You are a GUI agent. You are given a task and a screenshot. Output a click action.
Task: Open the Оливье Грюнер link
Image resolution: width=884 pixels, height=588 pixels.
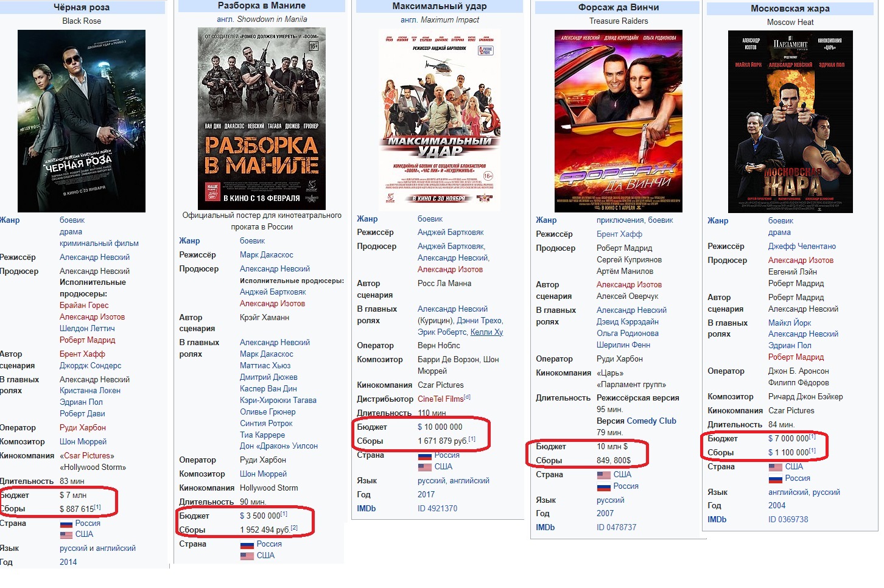tap(268, 412)
